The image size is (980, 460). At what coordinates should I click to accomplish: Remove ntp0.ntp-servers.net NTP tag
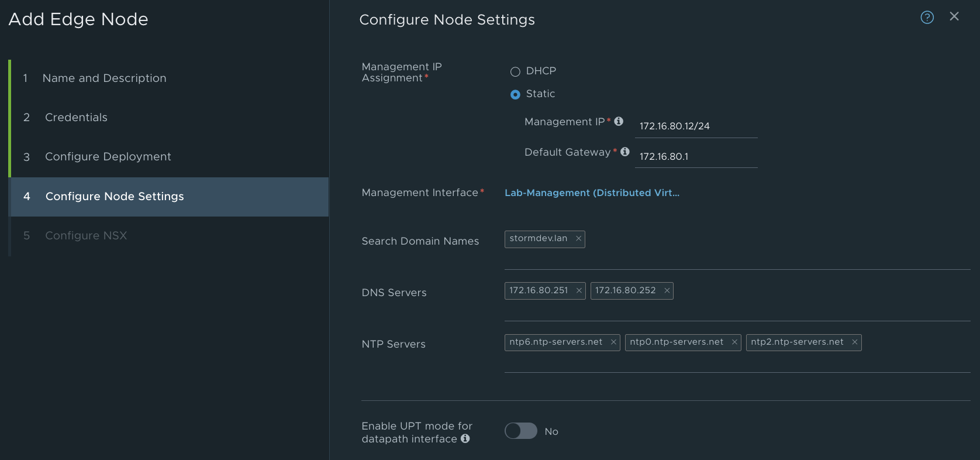pyautogui.click(x=734, y=342)
